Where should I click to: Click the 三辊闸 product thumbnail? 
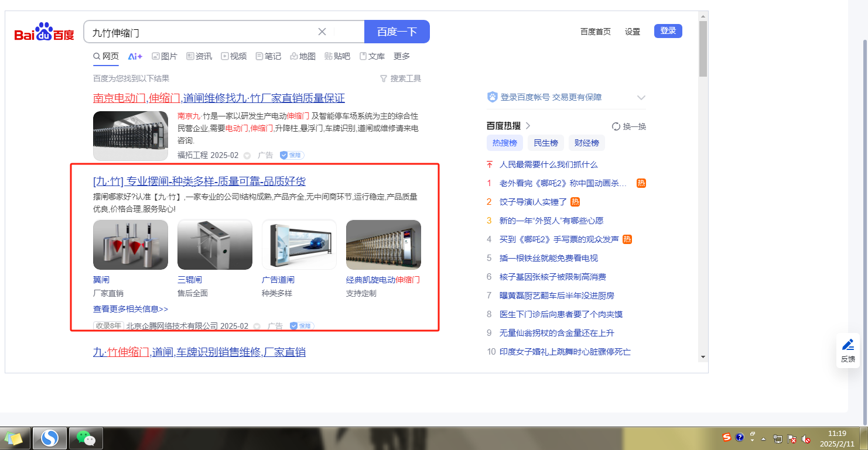click(215, 245)
